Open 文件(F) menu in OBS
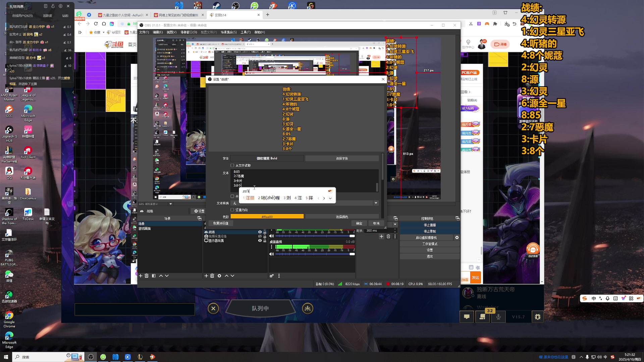Viewport: 644px width, 362px height. point(144,32)
